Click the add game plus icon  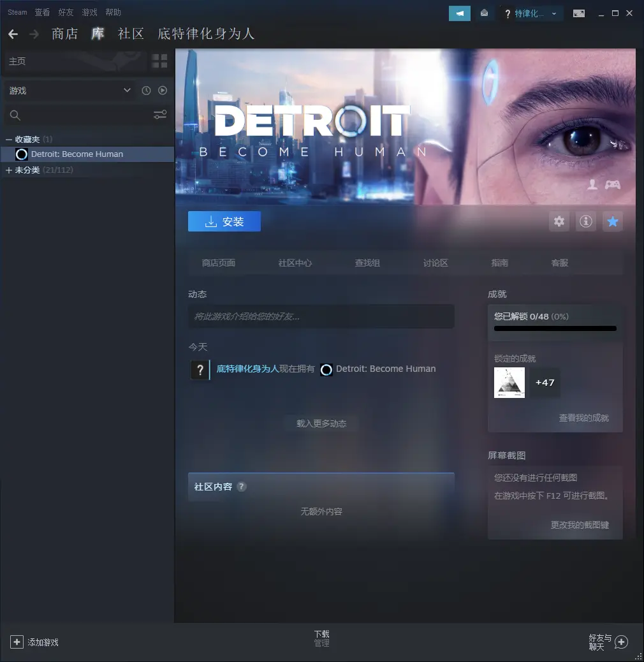click(x=17, y=642)
